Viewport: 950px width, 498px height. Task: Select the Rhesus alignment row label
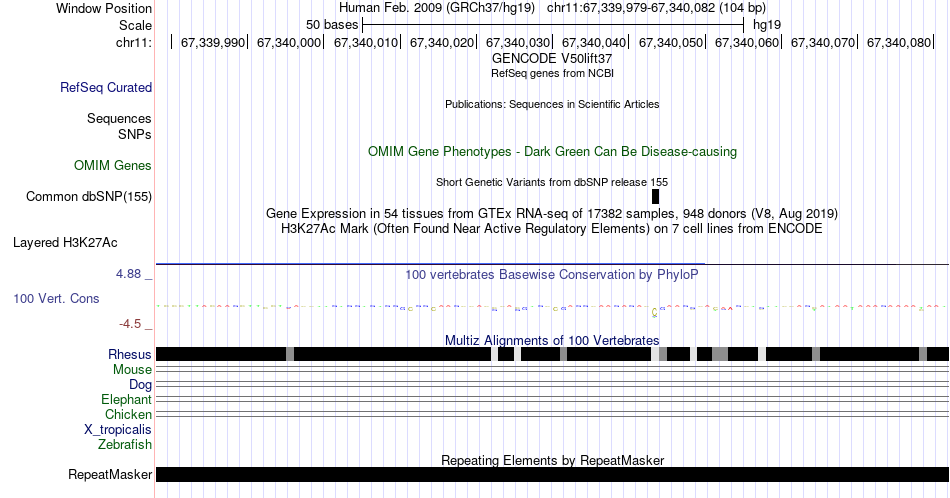coord(130,354)
